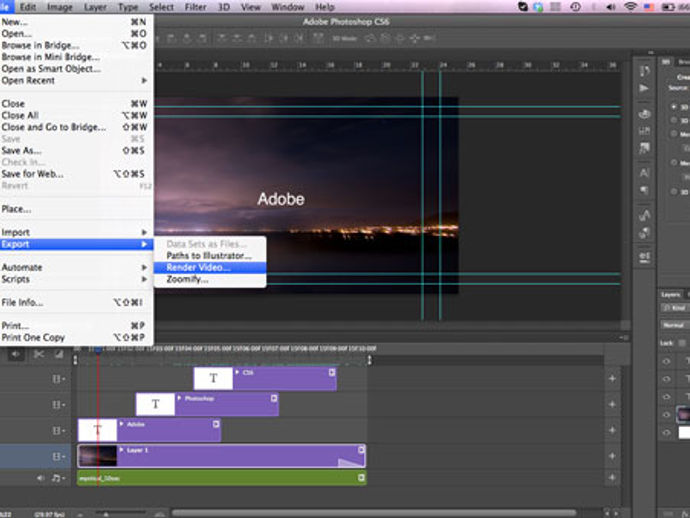This screenshot has width=690, height=518.
Task: Choose Paths to Illustrator in submenu
Action: (x=210, y=256)
